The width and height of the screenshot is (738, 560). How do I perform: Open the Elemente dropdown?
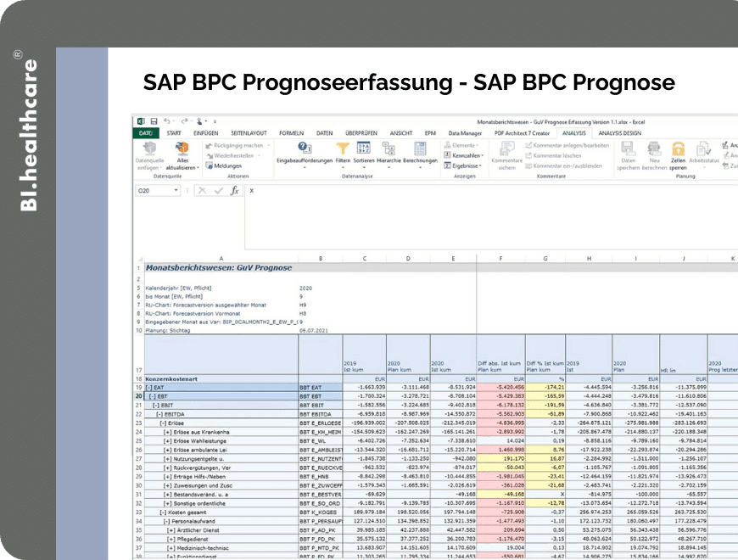(461, 145)
